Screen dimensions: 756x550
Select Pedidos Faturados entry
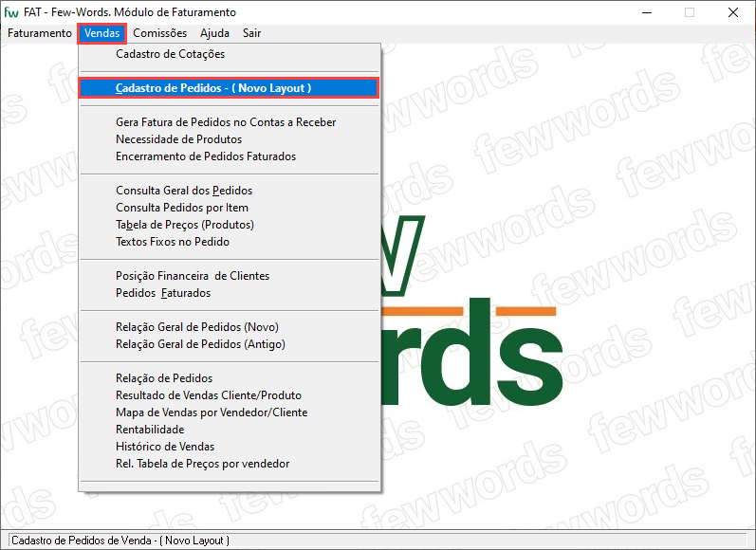click(x=229, y=293)
